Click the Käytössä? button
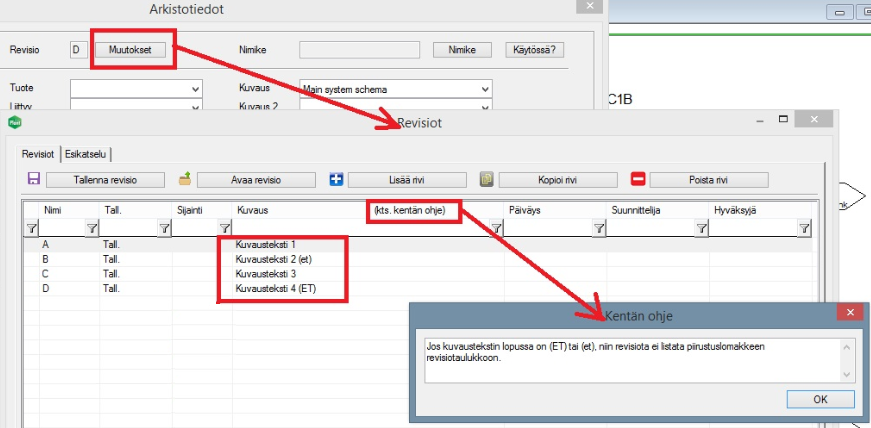The width and height of the screenshot is (871, 428). [534, 50]
